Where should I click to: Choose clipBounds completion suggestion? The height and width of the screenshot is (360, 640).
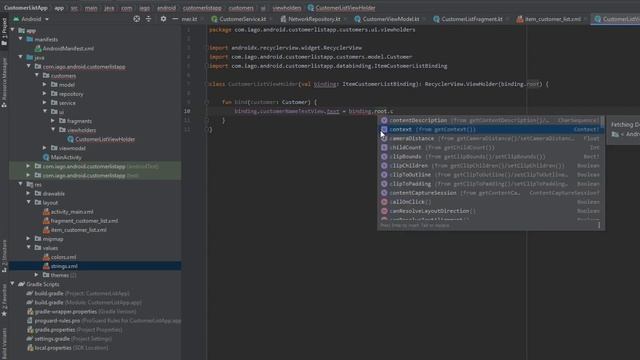[490, 156]
